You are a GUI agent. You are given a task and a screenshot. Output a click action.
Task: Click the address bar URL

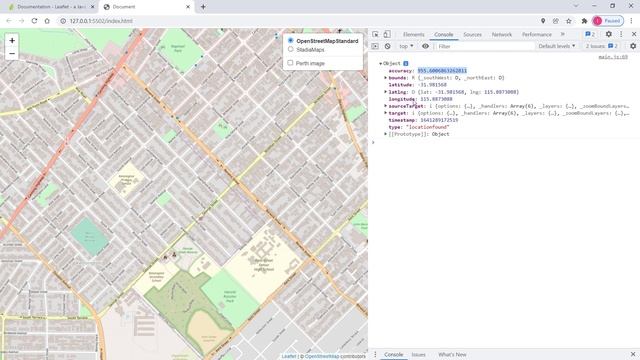101,21
